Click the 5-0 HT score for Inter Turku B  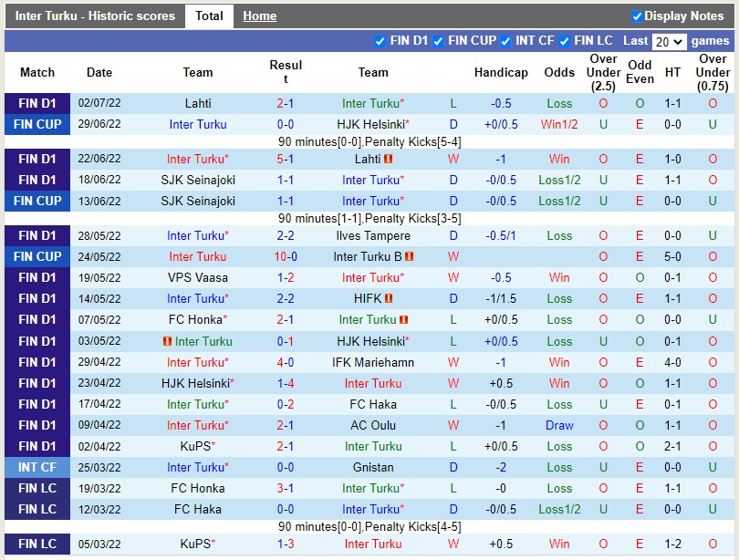pos(672,256)
